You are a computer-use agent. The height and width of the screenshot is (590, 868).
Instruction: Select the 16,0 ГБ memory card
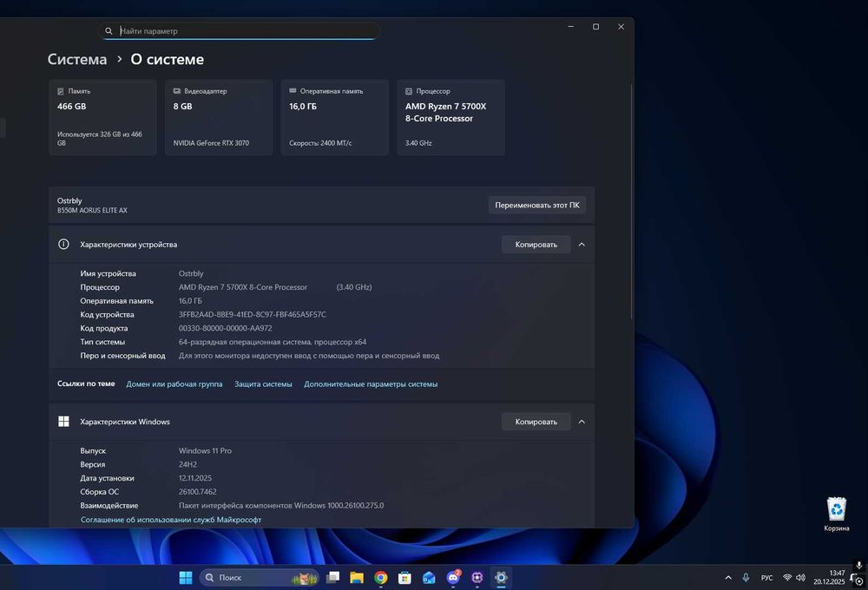(335, 117)
